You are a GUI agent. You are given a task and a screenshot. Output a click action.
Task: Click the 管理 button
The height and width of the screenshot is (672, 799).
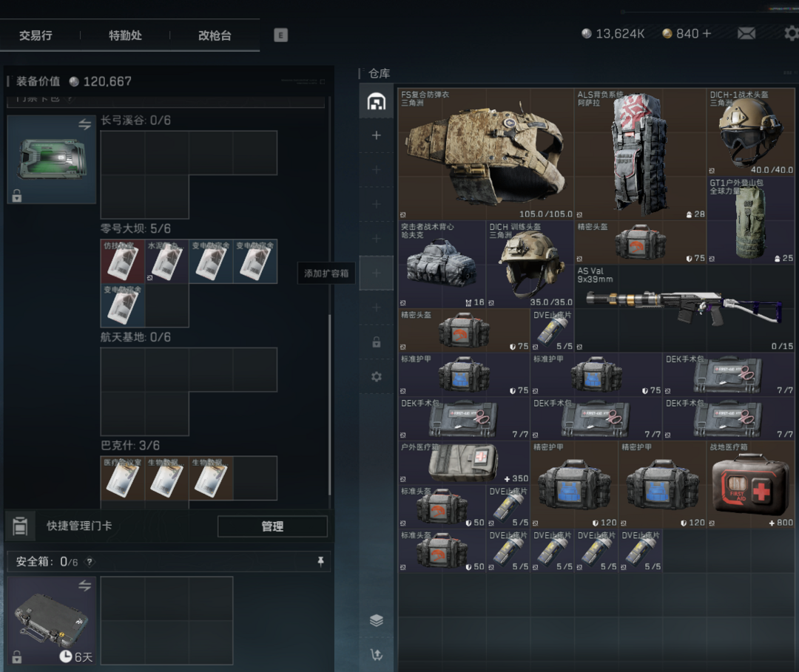[x=272, y=526]
